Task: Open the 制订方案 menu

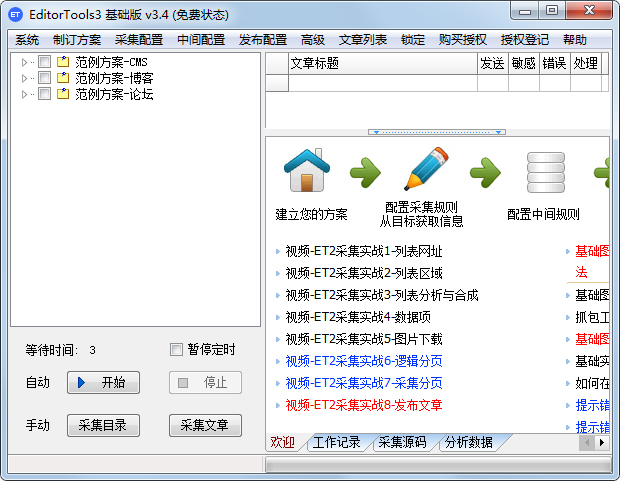Action: (x=77, y=40)
